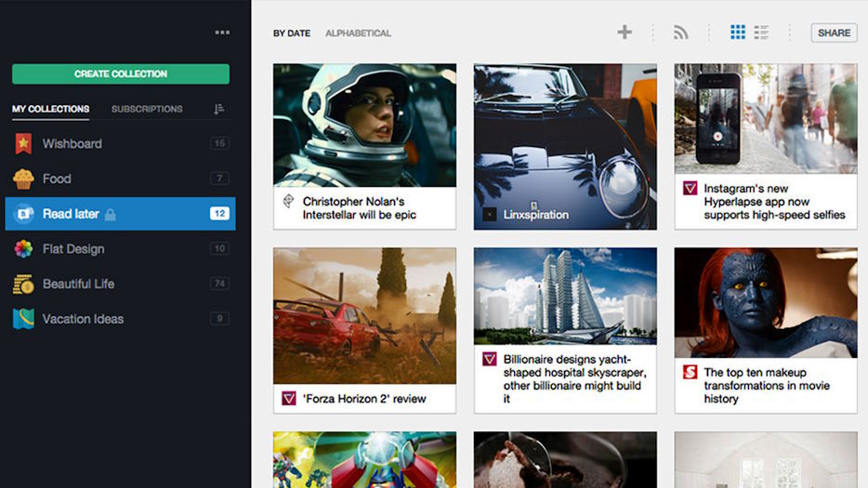Switch to grid view layout

[737, 33]
